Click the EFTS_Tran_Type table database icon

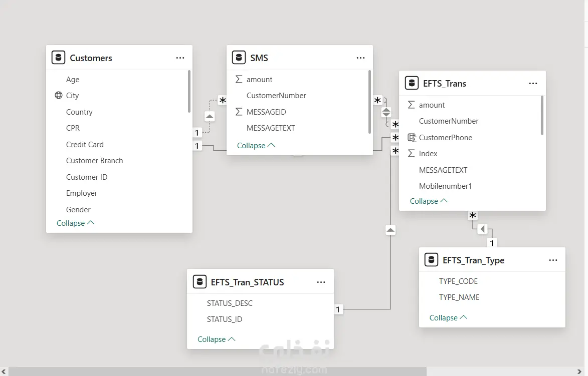point(431,260)
